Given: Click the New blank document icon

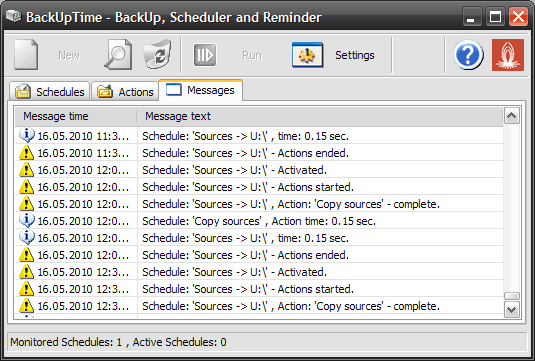Looking at the screenshot, I should click(x=26, y=55).
